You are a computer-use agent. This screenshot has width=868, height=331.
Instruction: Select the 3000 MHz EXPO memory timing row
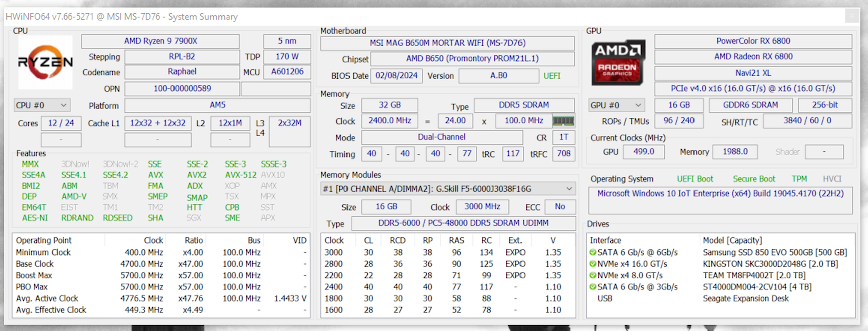tap(448, 252)
